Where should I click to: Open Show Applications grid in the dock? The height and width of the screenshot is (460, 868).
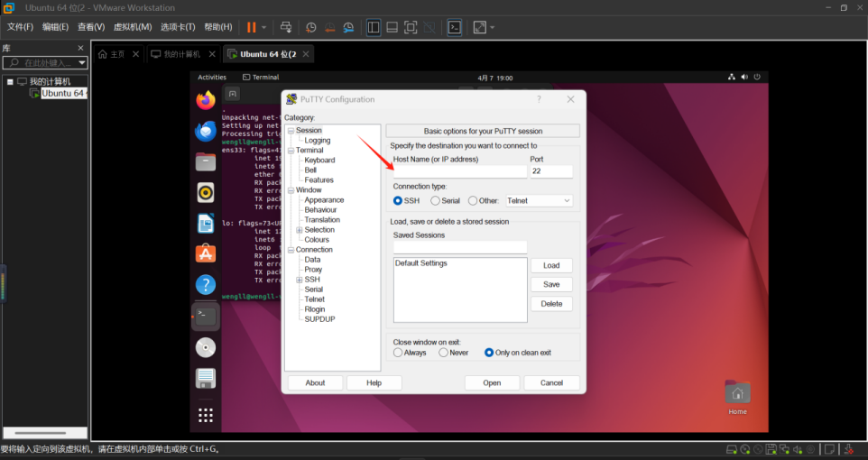tap(206, 415)
